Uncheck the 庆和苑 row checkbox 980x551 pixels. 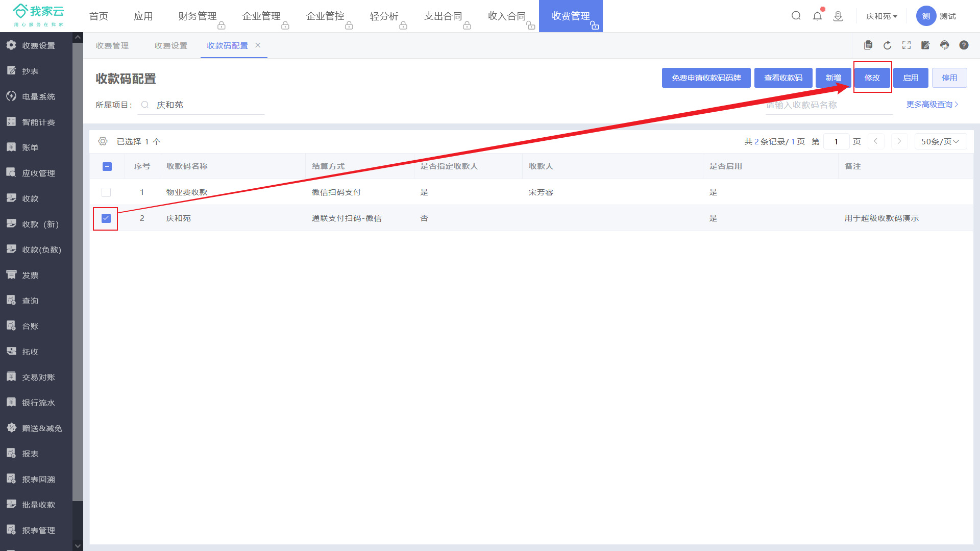[106, 218]
